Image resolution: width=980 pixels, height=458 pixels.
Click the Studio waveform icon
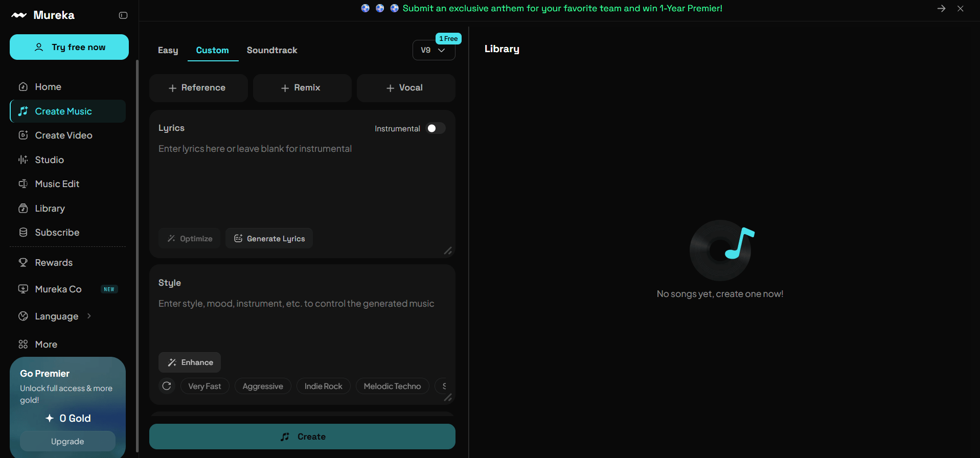click(23, 160)
